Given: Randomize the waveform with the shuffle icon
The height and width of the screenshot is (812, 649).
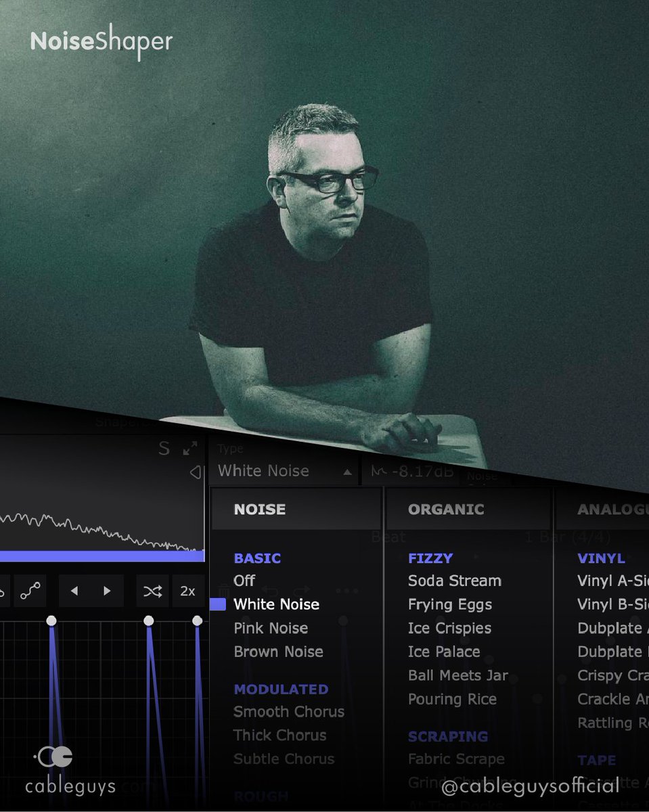Looking at the screenshot, I should point(152,591).
